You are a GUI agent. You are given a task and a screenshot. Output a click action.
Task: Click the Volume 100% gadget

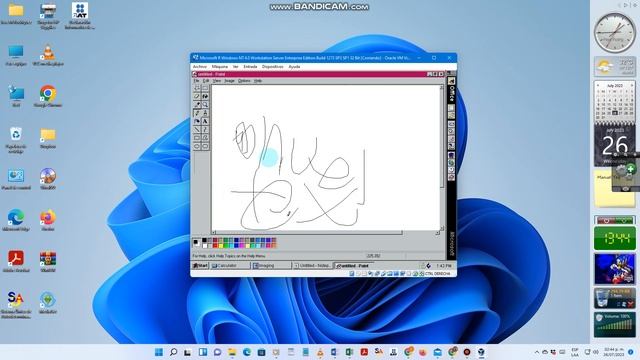pyautogui.click(x=614, y=324)
